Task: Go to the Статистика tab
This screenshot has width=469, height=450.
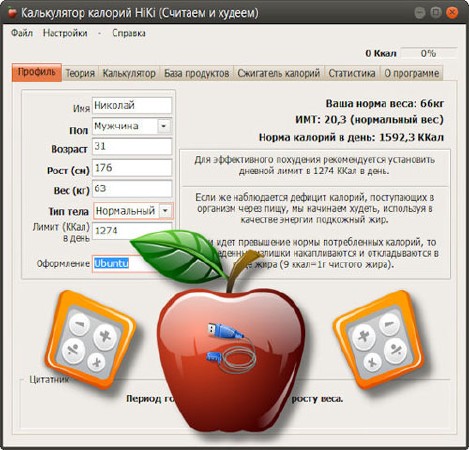Action: pos(352,73)
